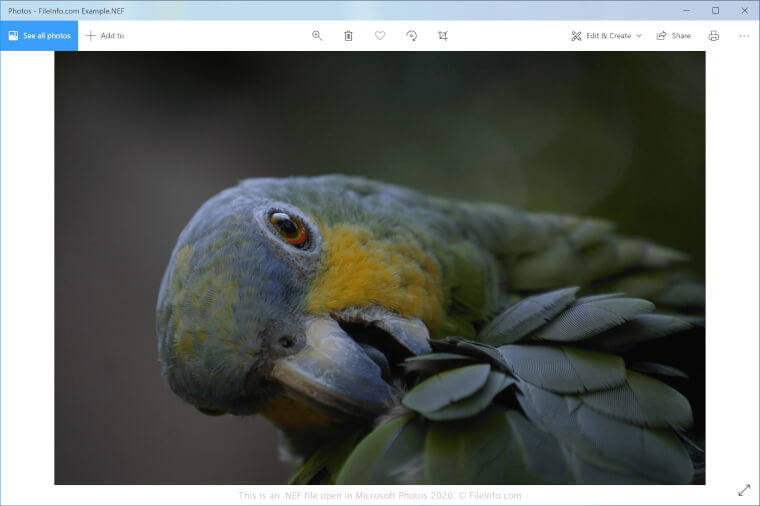Select the crop tool icon
The height and width of the screenshot is (506, 760).
443,35
